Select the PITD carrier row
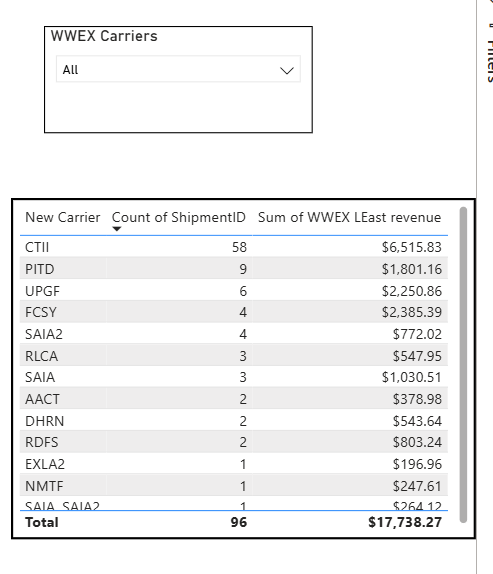This screenshot has width=493, height=574. (234, 269)
